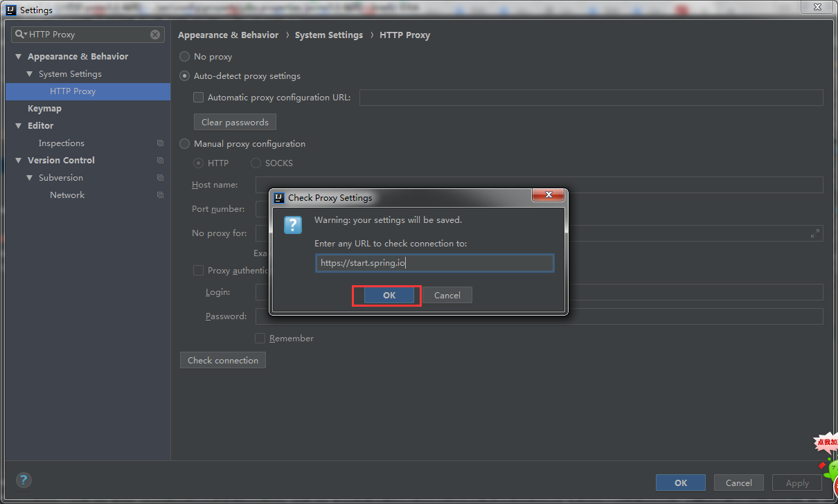The height and width of the screenshot is (504, 838).
Task: Focus the Host name field
Action: [x=539, y=185]
